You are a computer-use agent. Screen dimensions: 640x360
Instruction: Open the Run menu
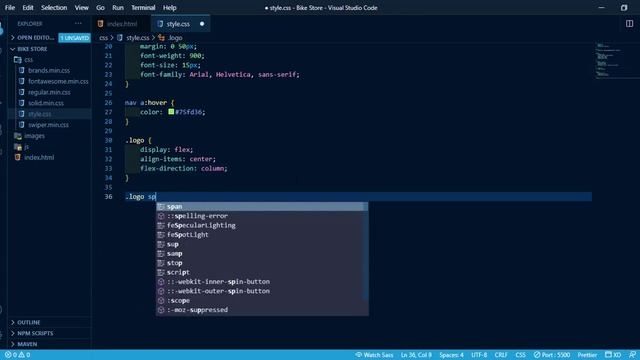[x=118, y=8]
